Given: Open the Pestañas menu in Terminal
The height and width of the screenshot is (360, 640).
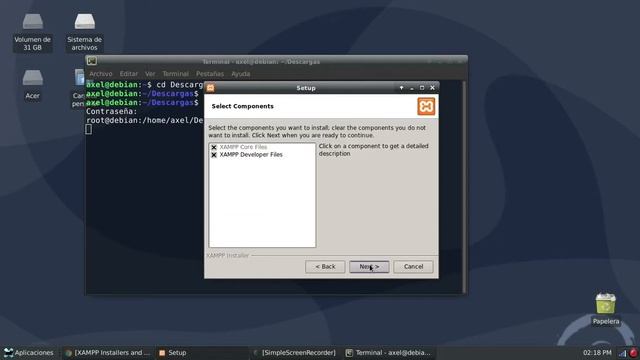Looking at the screenshot, I should [210, 74].
